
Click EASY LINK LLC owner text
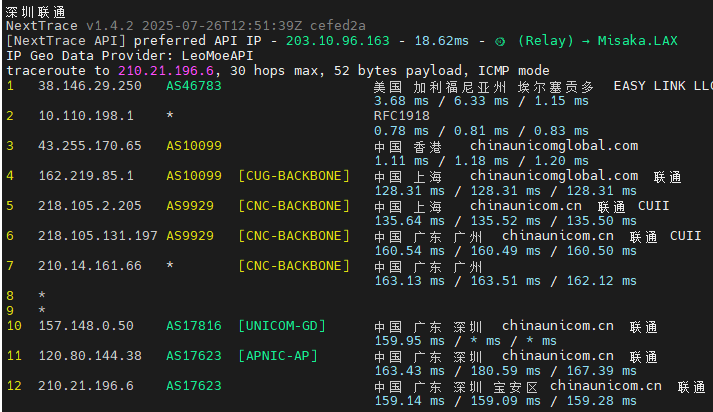point(663,86)
